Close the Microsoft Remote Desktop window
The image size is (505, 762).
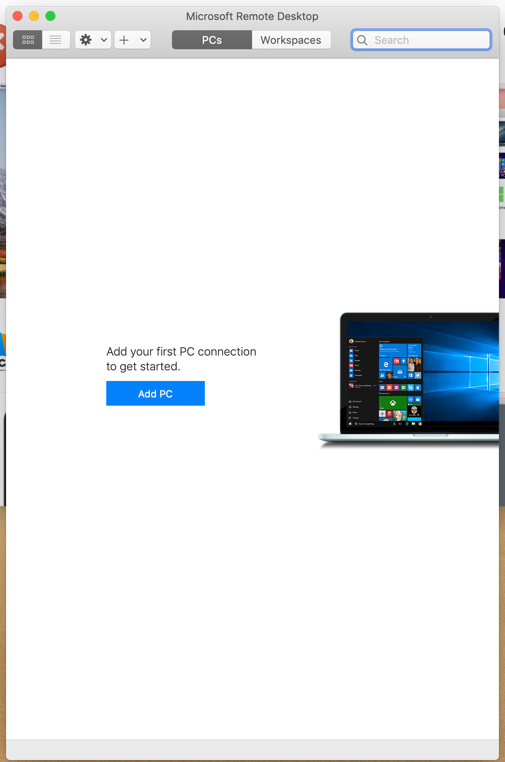(17, 16)
